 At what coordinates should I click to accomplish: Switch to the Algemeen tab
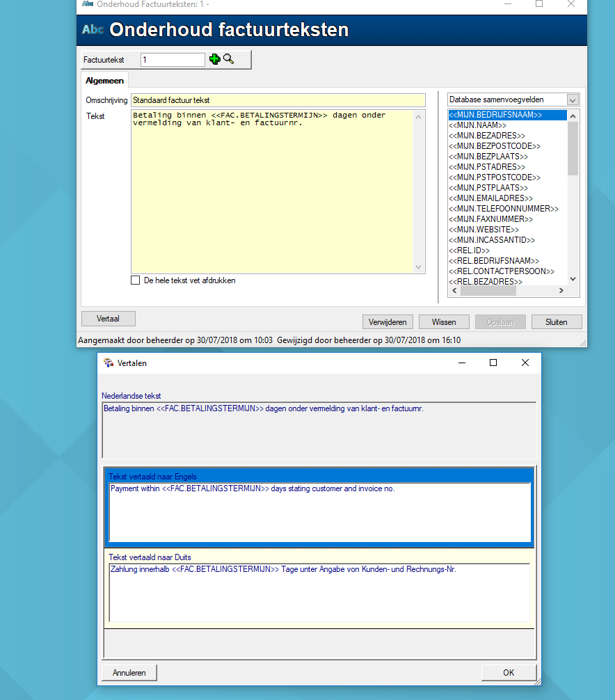105,81
